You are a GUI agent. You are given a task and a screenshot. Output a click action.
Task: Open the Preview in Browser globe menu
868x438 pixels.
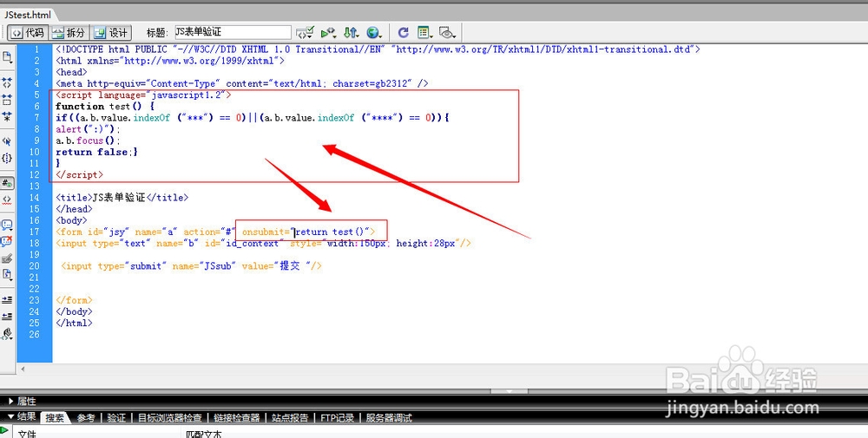coord(375,33)
